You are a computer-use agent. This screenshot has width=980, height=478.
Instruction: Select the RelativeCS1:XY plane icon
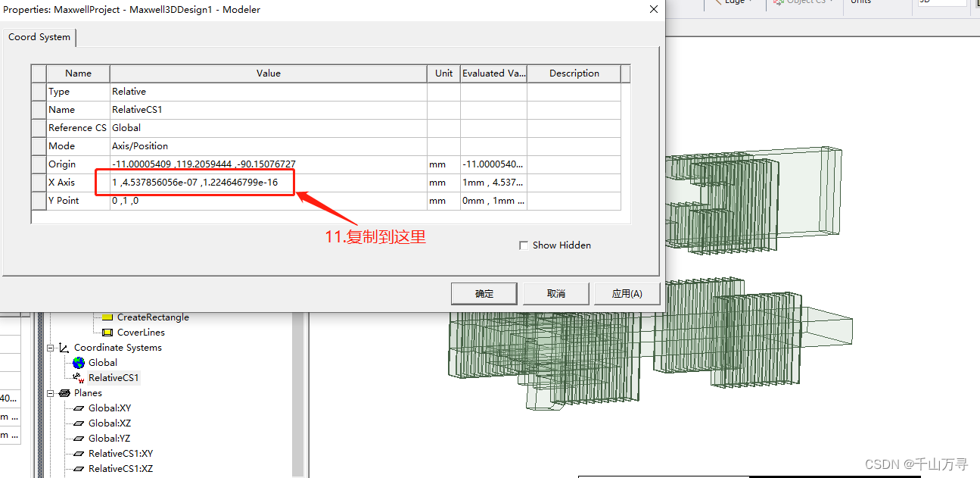79,454
